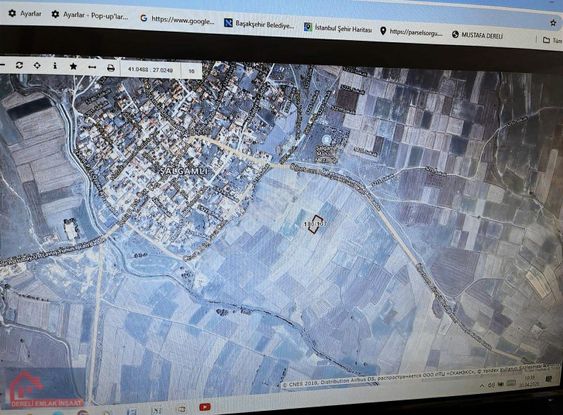563x415 pixels.
Task: Open the Ayarlar bookmark
Action: point(25,14)
